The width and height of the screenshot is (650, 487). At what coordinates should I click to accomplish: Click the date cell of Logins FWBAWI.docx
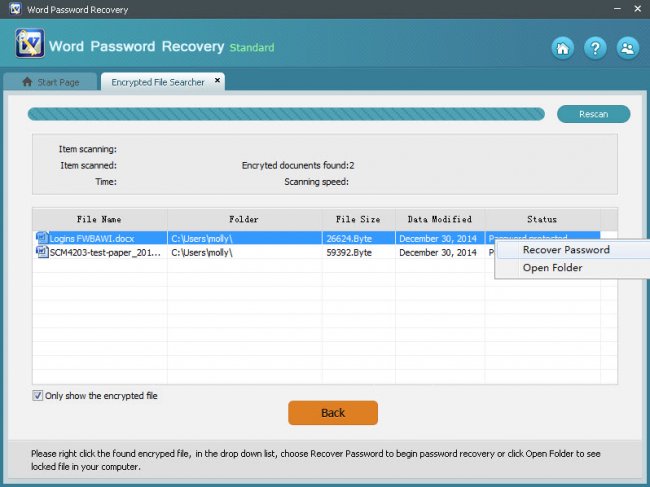(x=438, y=238)
